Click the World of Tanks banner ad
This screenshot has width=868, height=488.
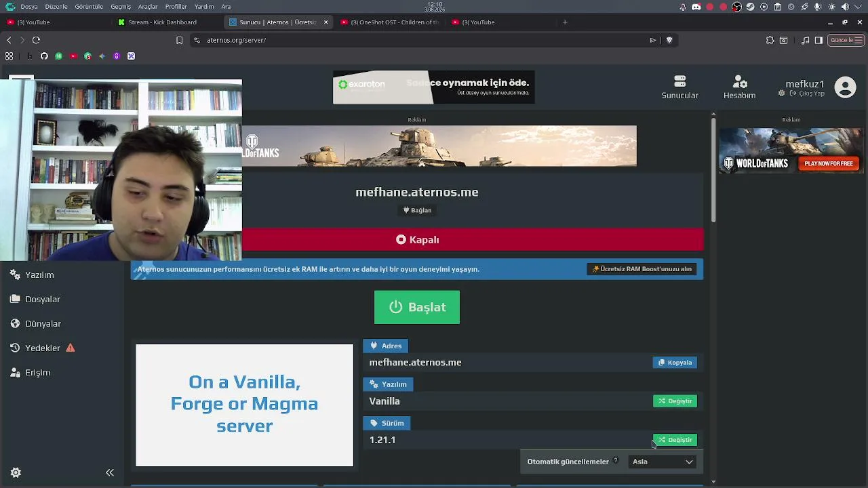point(439,146)
